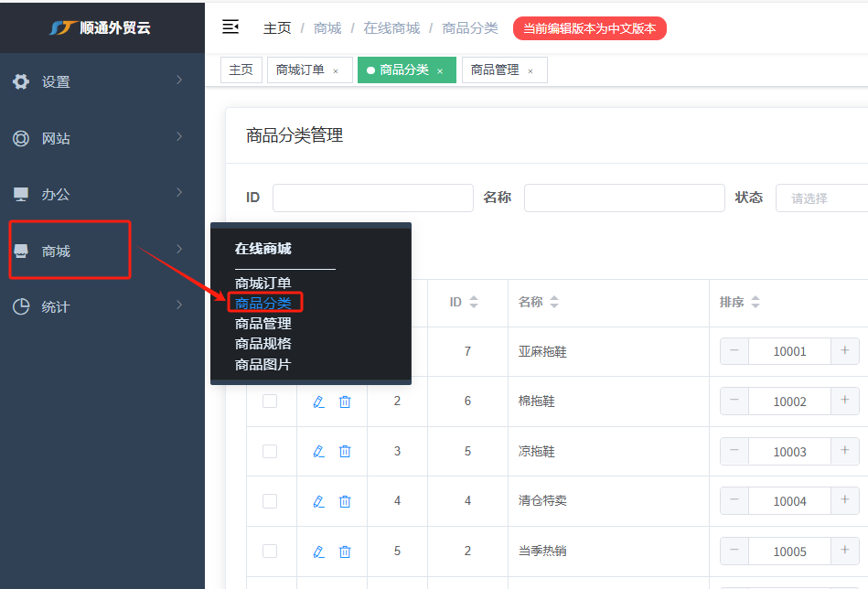Click 商品分类 in the breadcrumb
The height and width of the screenshot is (589, 868).
[x=470, y=28]
